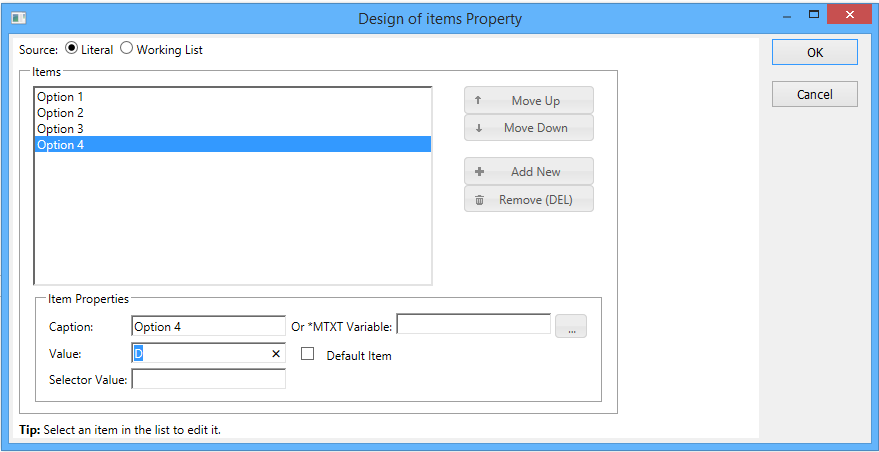Select the Literal source radio button

[72, 49]
